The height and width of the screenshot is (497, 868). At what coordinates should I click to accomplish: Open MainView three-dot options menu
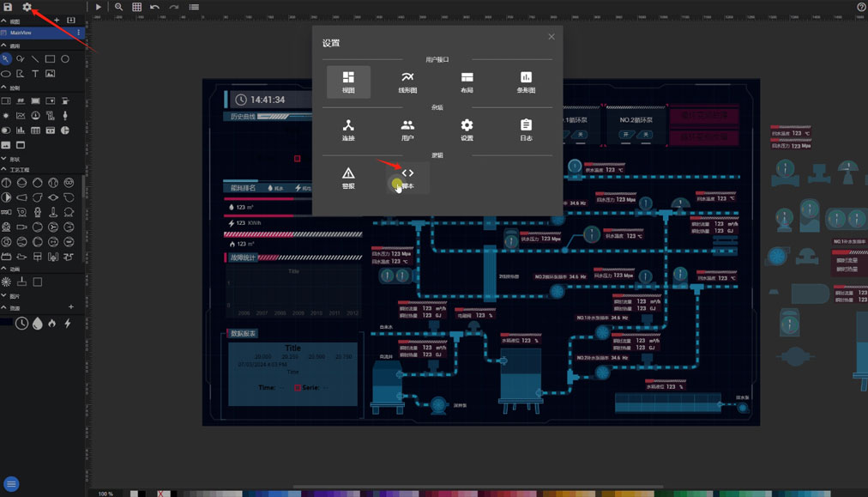pos(79,33)
